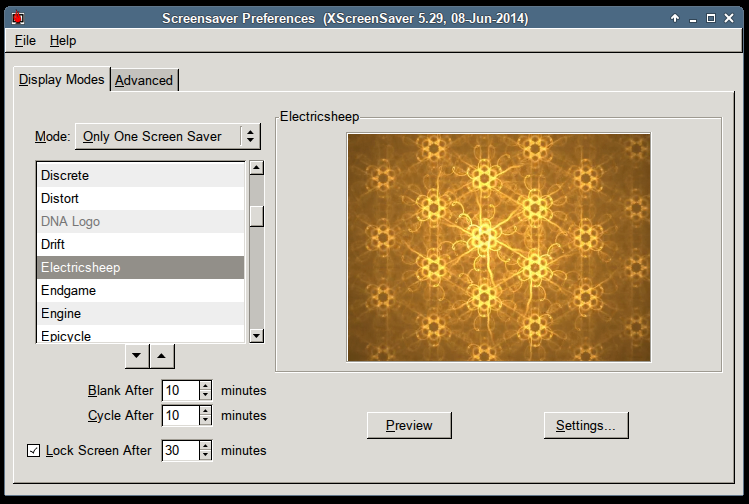Click the screensaver list scrollbar thumb
Image resolution: width=749 pixels, height=504 pixels.
256,215
